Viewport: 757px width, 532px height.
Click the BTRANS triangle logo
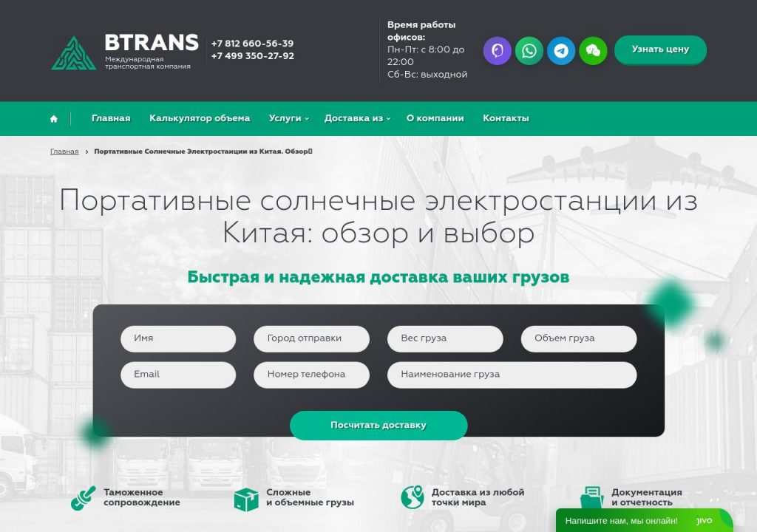(73, 54)
